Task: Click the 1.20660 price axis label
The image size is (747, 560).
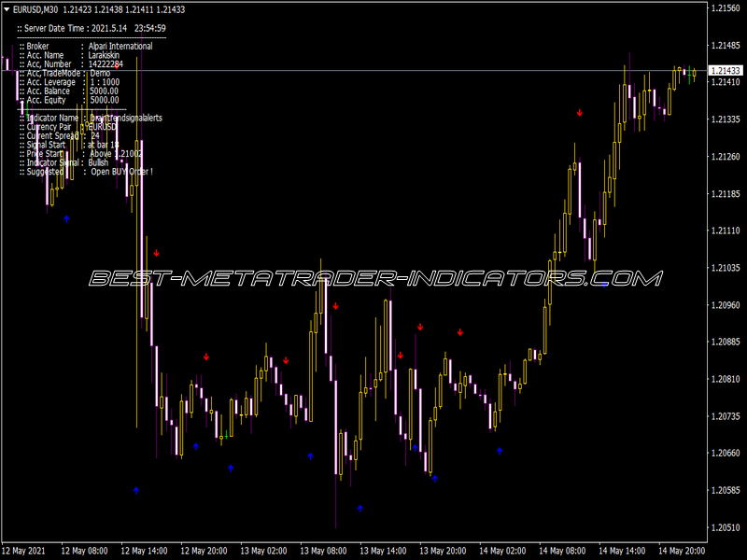Action: tap(726, 453)
